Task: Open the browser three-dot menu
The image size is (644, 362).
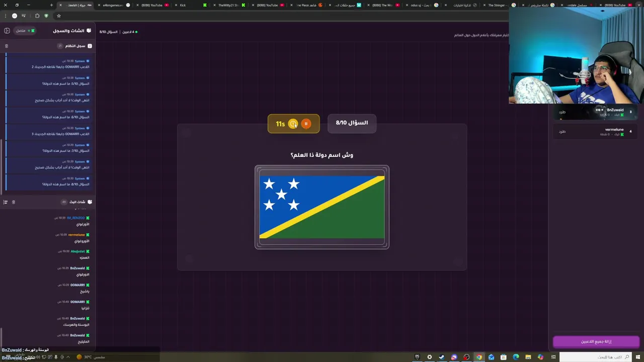Action: [x=6, y=16]
